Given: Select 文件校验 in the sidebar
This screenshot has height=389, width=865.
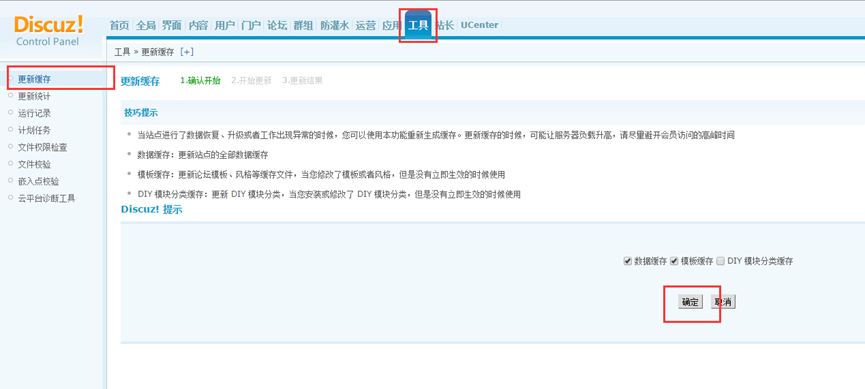Looking at the screenshot, I should 34,164.
